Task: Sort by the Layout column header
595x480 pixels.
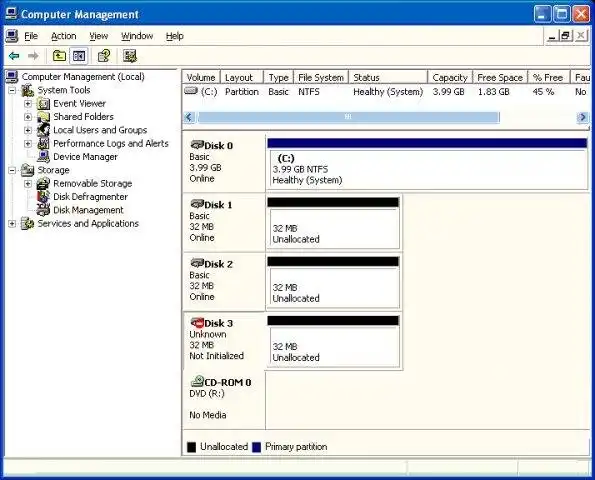Action: coord(242,77)
